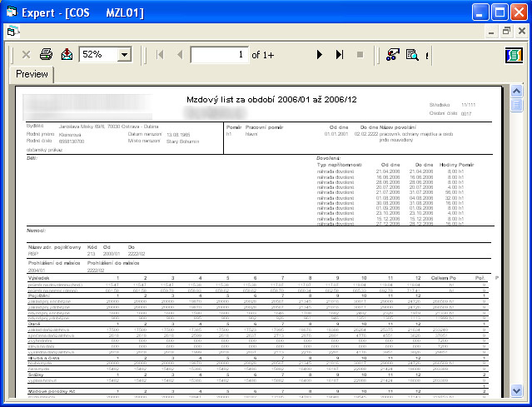This screenshot has height=407, width=532.
Task: Click the stop loading button
Action: (x=360, y=55)
